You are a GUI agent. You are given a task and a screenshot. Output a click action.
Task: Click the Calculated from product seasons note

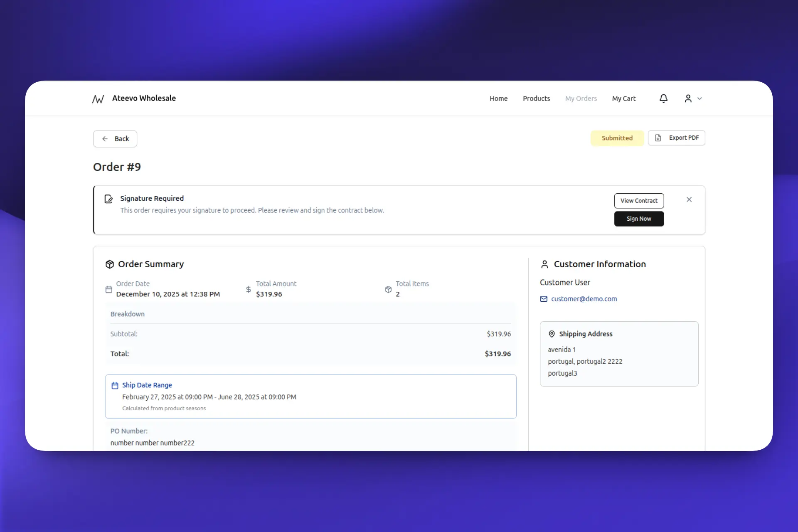pos(164,409)
